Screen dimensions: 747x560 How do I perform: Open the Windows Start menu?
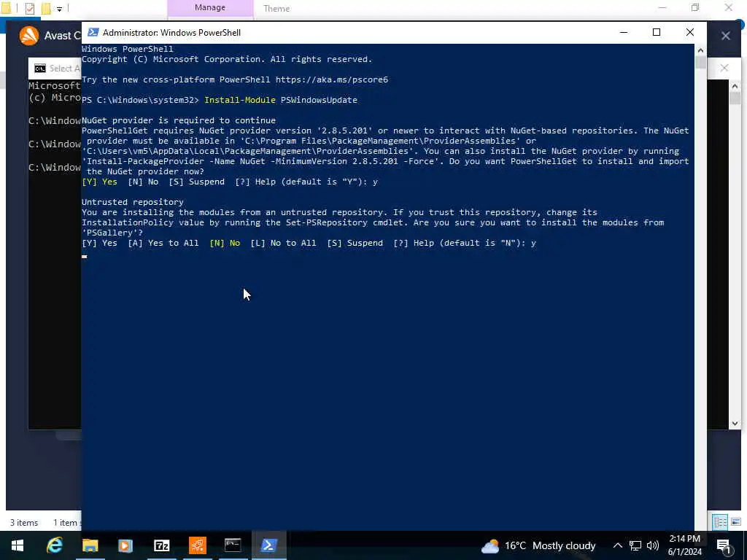click(18, 545)
